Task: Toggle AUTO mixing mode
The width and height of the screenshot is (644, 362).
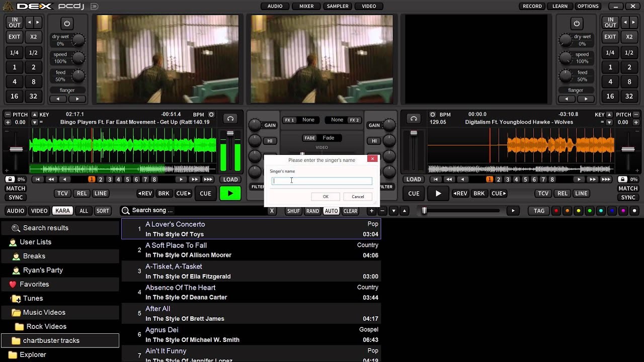Action: click(x=331, y=211)
